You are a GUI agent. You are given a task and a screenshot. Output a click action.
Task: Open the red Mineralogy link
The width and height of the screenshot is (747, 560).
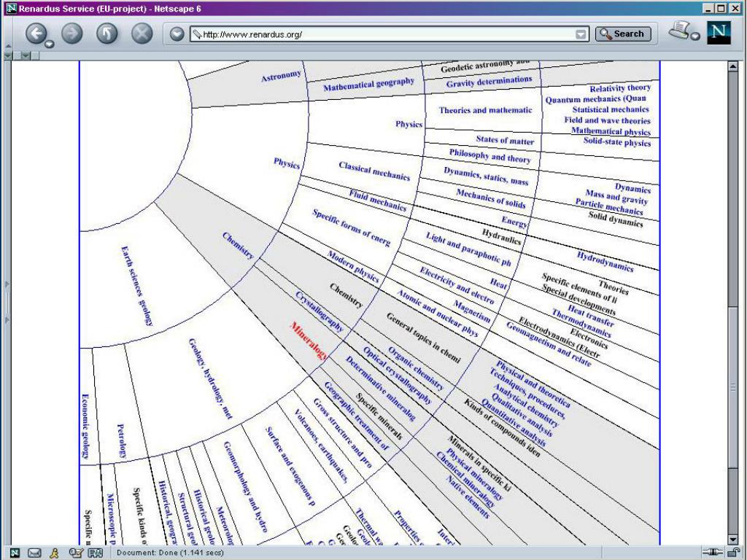(309, 341)
